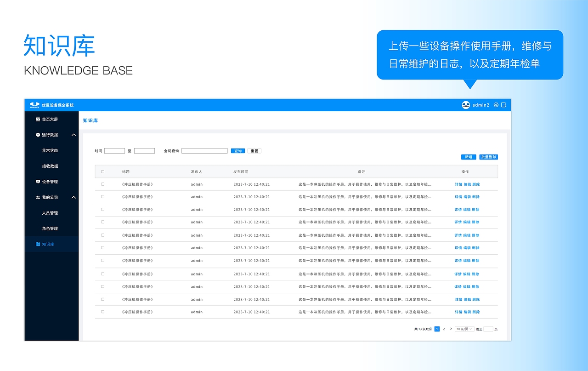Collapse the 我的公司 sidebar section
Screen dimensions: 588x371
pos(73,197)
